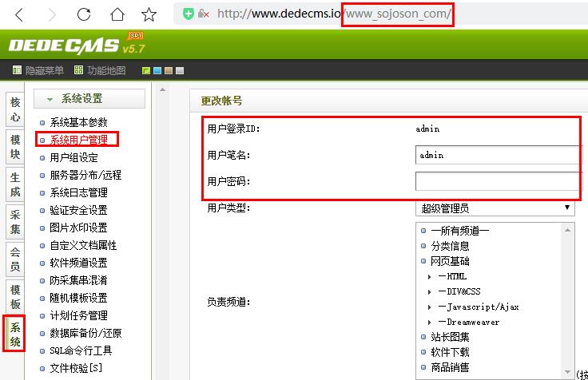
Task: Switch to the 会员 side tab
Action: (15, 259)
